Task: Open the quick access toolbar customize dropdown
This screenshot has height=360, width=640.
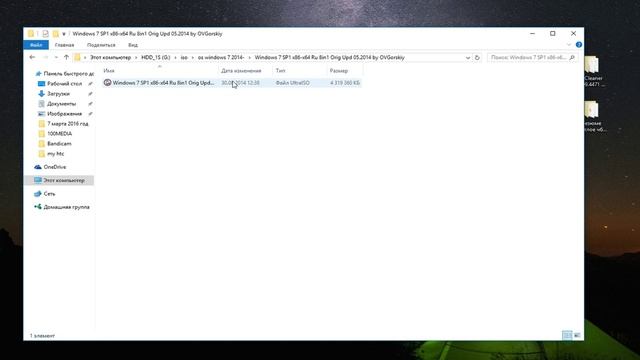Action: 64,34
